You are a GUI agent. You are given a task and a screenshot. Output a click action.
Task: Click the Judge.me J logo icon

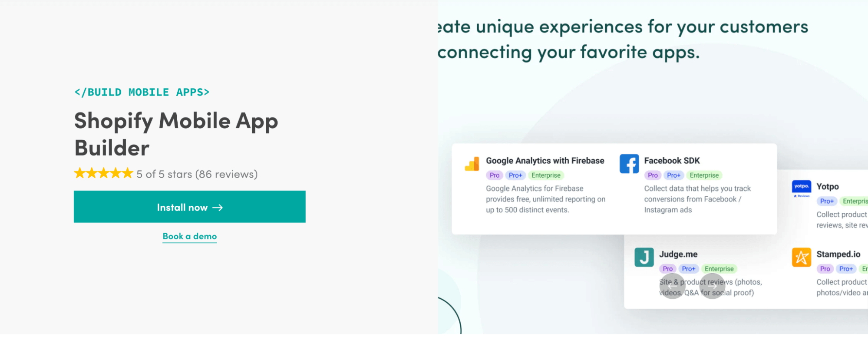coord(644,257)
